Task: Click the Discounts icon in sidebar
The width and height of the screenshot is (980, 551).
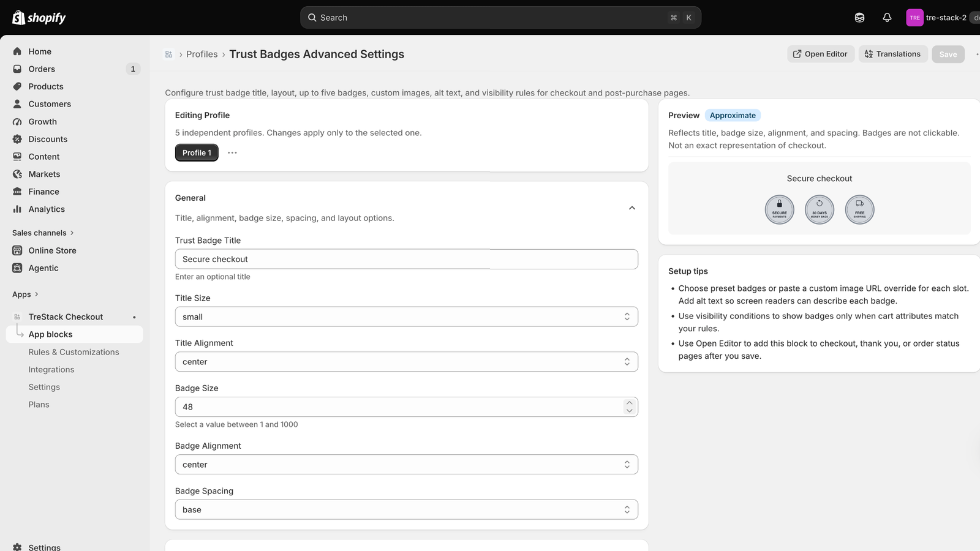Action: tap(17, 139)
